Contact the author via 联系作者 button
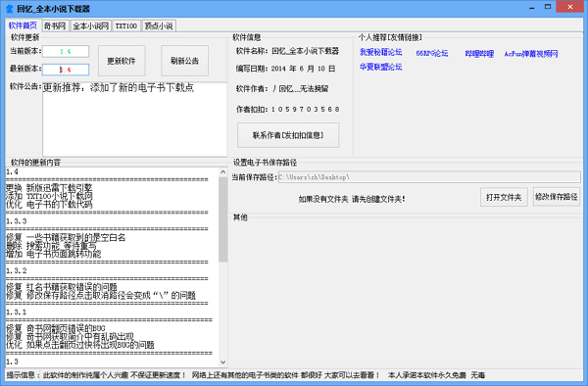Viewport: 588px width, 386px height. coord(288,135)
